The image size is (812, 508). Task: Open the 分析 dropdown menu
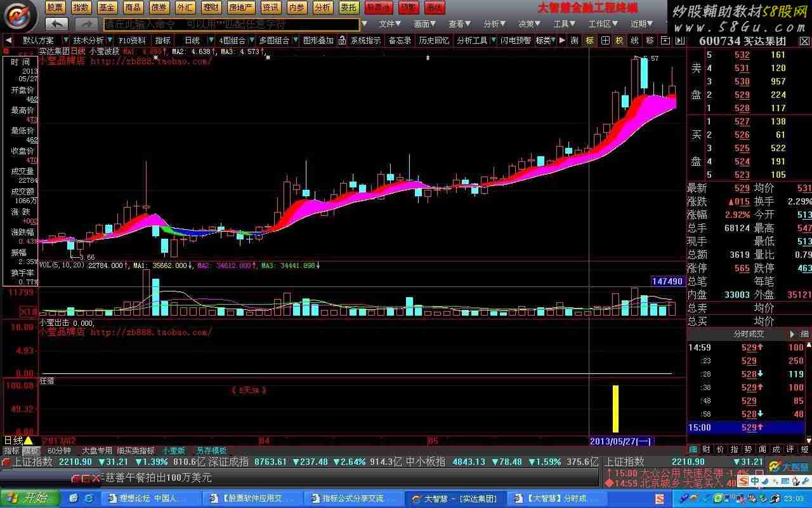pyautogui.click(x=495, y=24)
